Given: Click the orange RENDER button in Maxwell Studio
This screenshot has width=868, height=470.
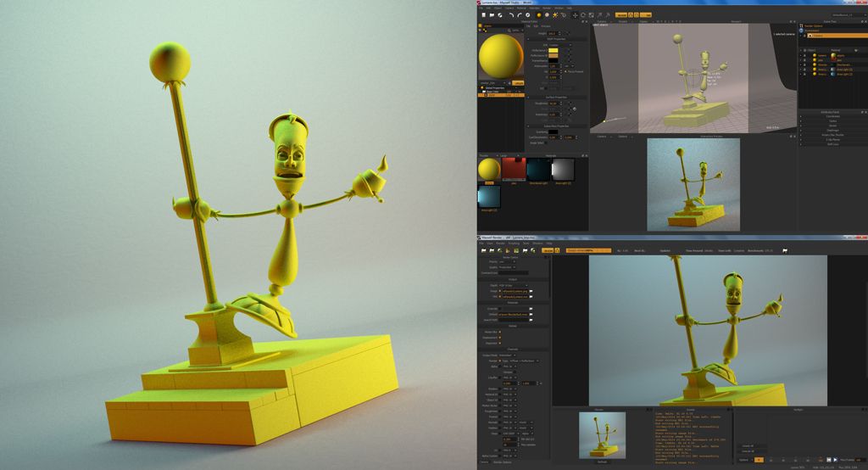Looking at the screenshot, I should (621, 15).
